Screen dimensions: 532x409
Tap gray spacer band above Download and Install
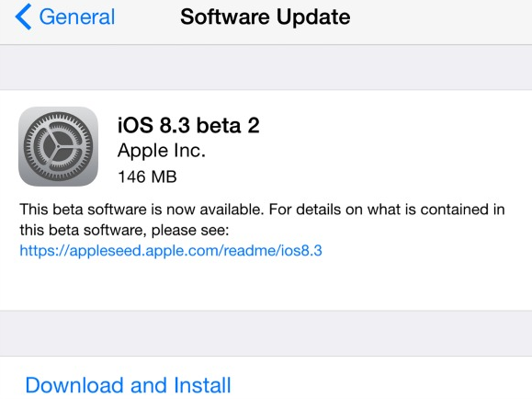266,334
